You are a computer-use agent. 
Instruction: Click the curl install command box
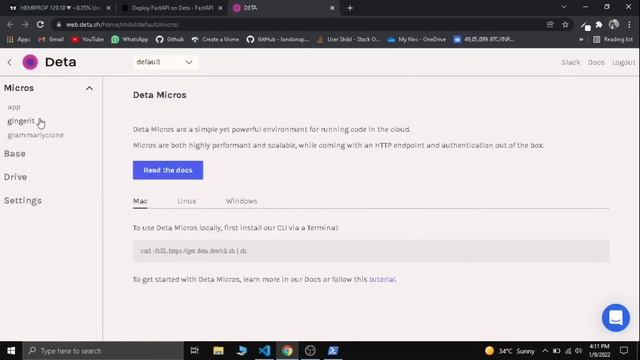pos(371,251)
